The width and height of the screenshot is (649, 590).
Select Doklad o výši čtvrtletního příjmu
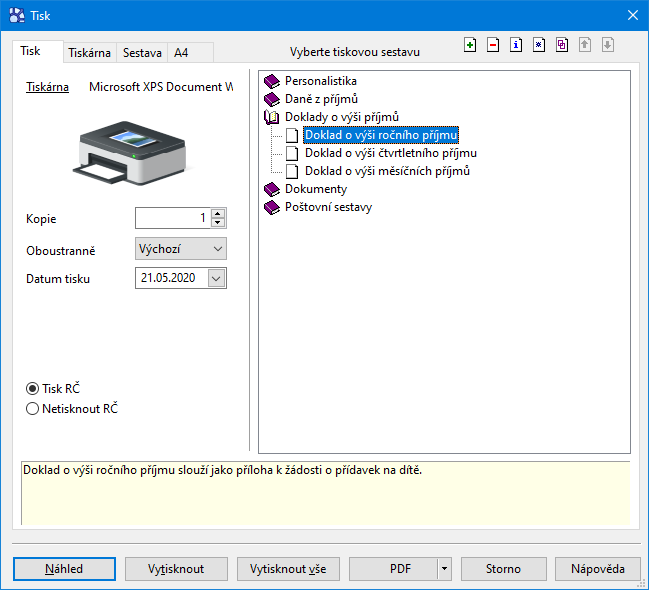pyautogui.click(x=390, y=153)
